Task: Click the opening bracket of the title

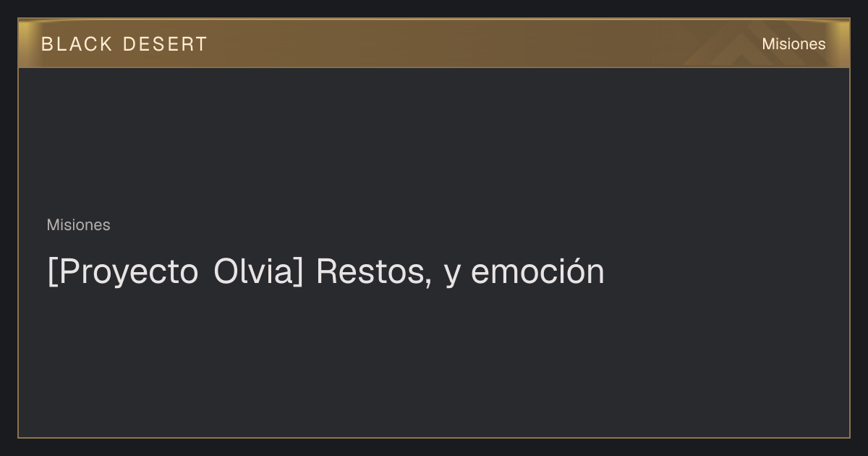Action: 51,272
